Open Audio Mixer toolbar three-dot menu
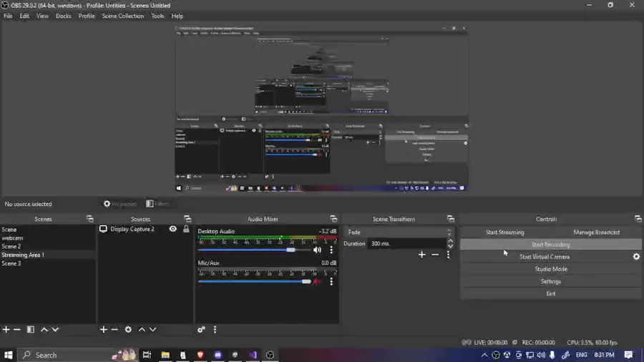644x362 pixels. tap(215, 330)
